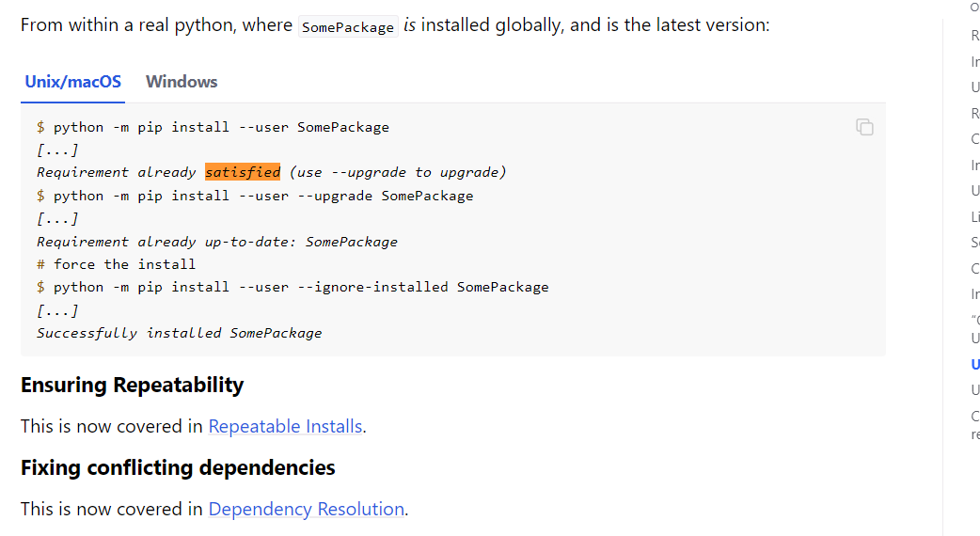Click the copy code icon in code block
Image resolution: width=980 pixels, height=536 pixels.
(864, 127)
